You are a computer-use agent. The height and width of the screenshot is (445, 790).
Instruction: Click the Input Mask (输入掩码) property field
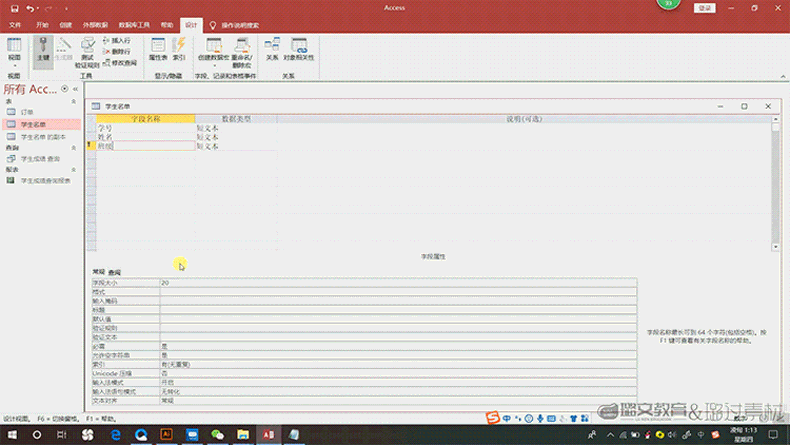(398, 301)
